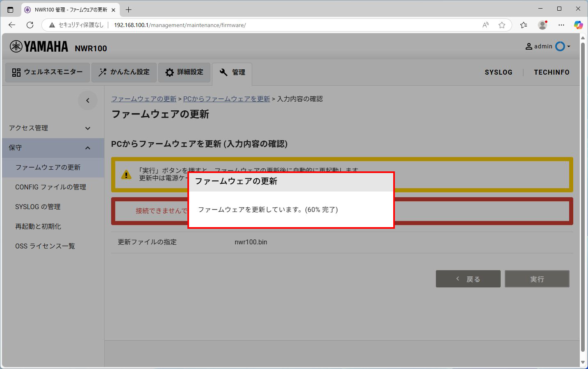The height and width of the screenshot is (369, 588).
Task: Click the browser refresh icon
Action: click(x=30, y=25)
